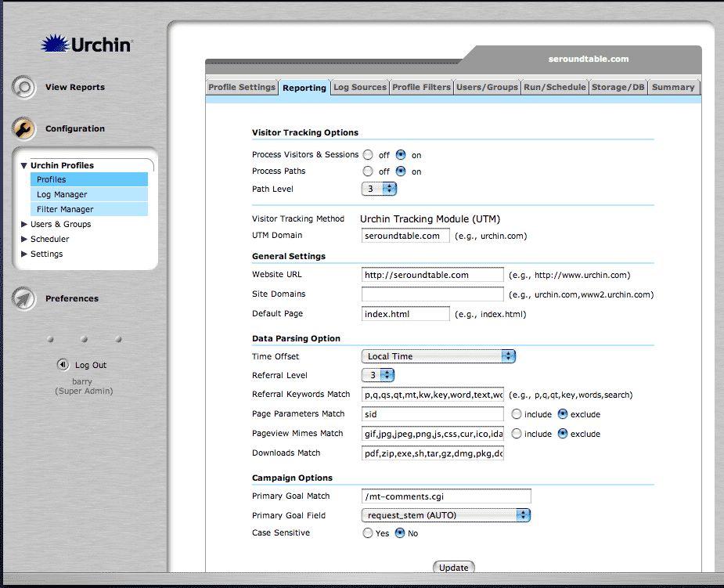Focus the Pageview Mimes Match field

(x=433, y=434)
